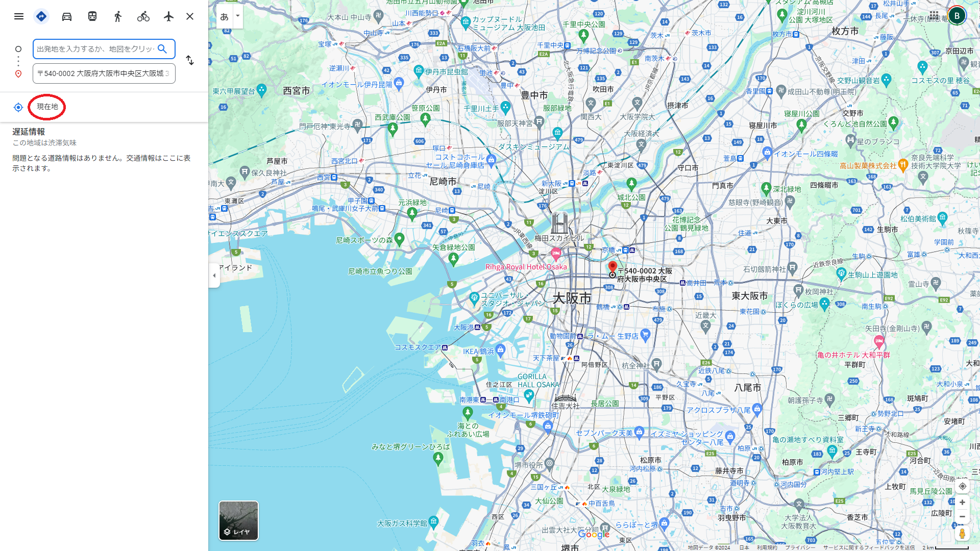Screen dimensions: 980x551
Task: Select driving travel mode
Action: point(67,16)
